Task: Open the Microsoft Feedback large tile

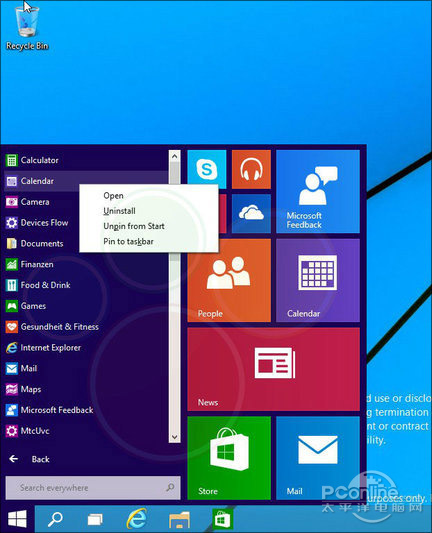Action: (318, 191)
